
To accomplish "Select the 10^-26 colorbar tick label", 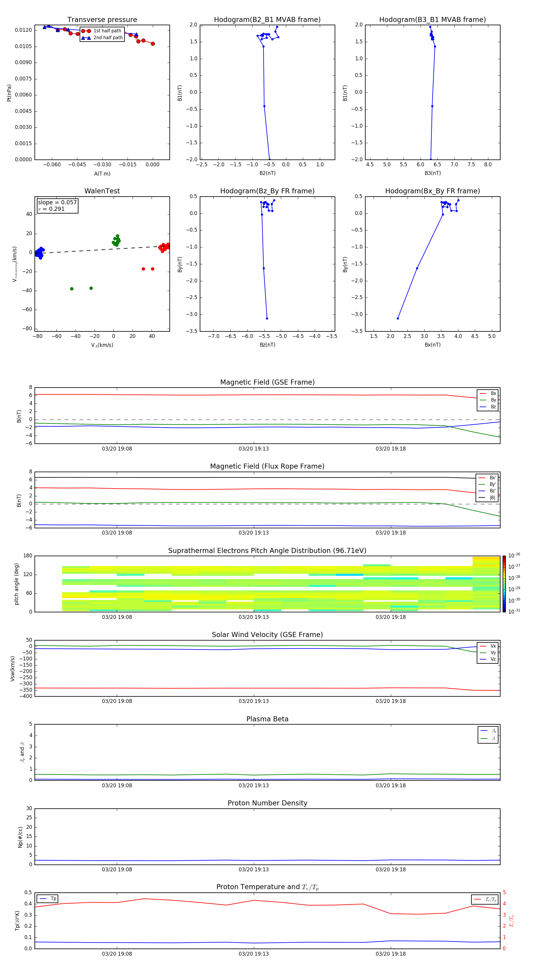I will pos(514,555).
